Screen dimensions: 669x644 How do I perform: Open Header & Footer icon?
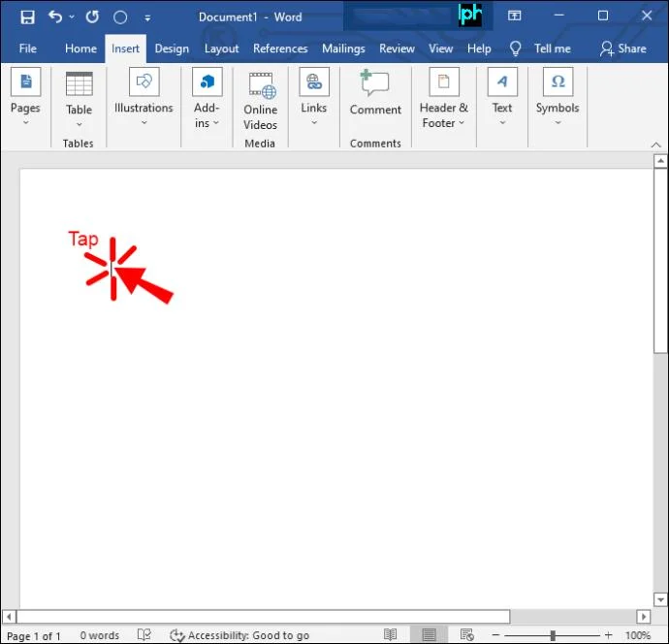point(444,81)
